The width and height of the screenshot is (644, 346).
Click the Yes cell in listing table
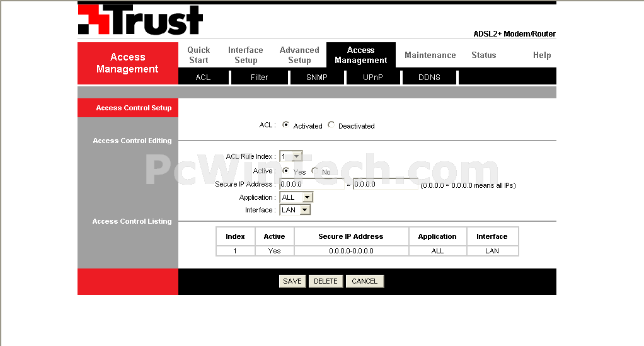pyautogui.click(x=274, y=251)
